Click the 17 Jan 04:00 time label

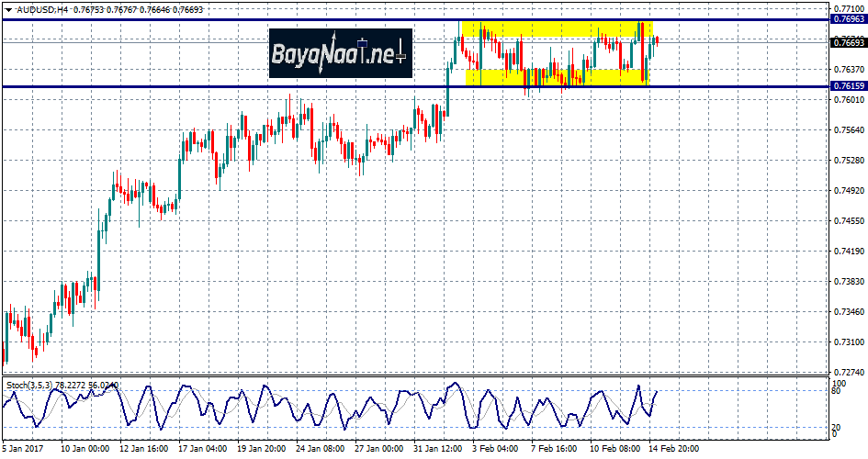pos(202,449)
